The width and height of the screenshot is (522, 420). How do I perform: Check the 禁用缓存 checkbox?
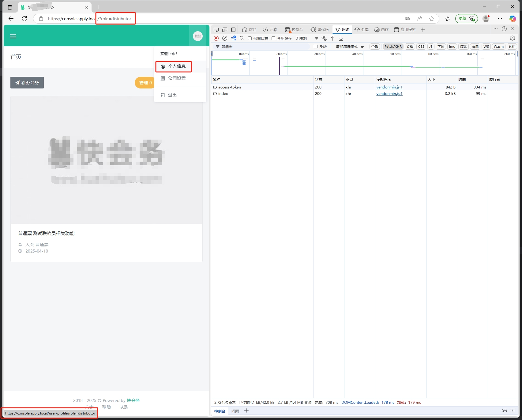pos(273,38)
